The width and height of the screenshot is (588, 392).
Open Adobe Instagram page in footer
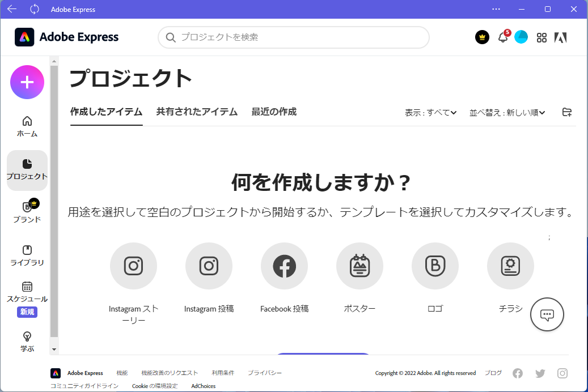(x=562, y=373)
